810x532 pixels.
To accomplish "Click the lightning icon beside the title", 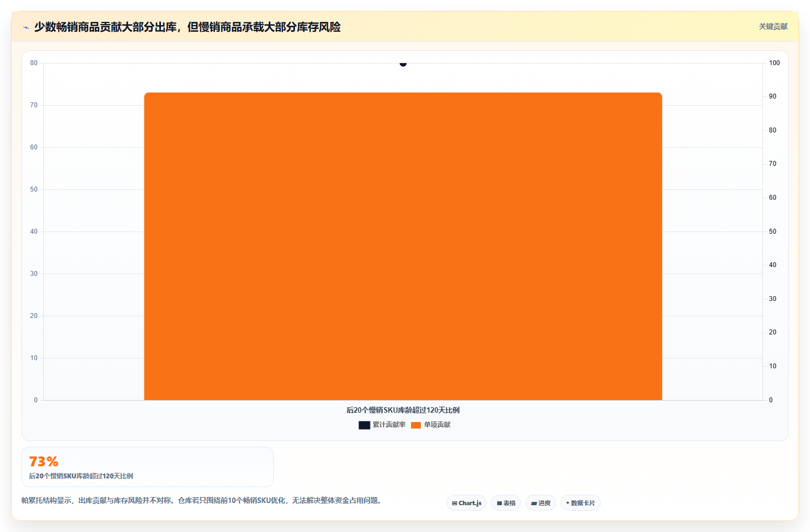I will (x=26, y=27).
